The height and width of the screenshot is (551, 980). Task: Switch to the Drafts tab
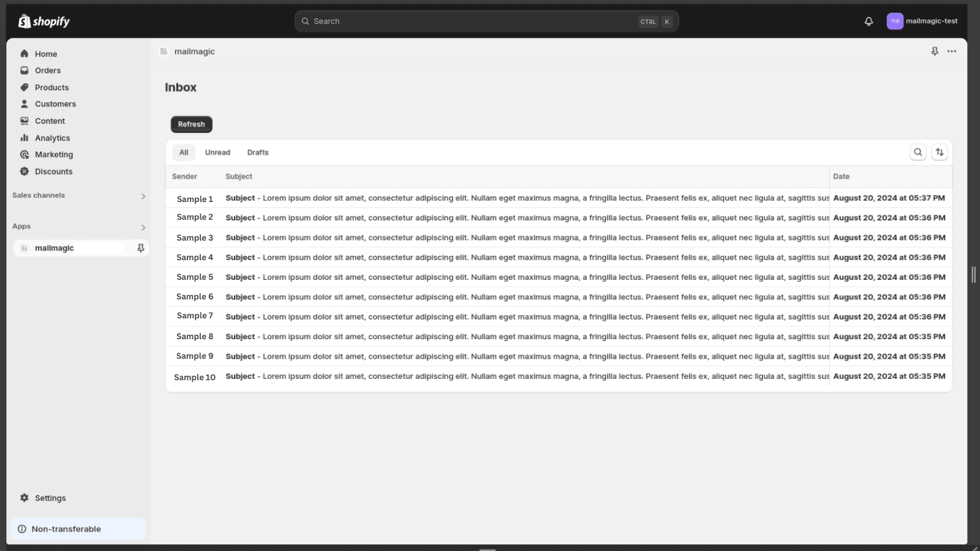258,152
